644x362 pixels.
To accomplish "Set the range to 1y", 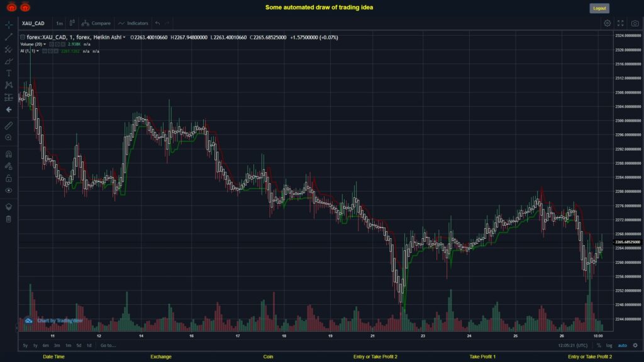I will pyautogui.click(x=35, y=346).
